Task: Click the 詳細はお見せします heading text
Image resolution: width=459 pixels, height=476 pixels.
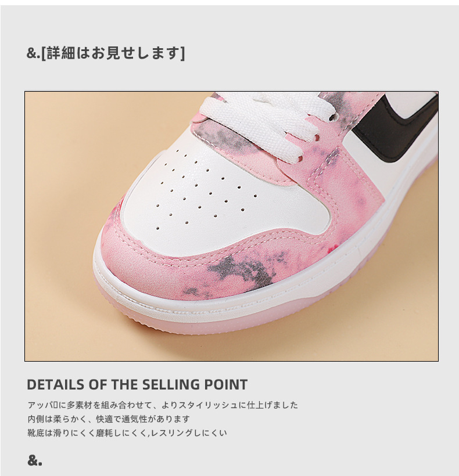Action: tap(113, 53)
